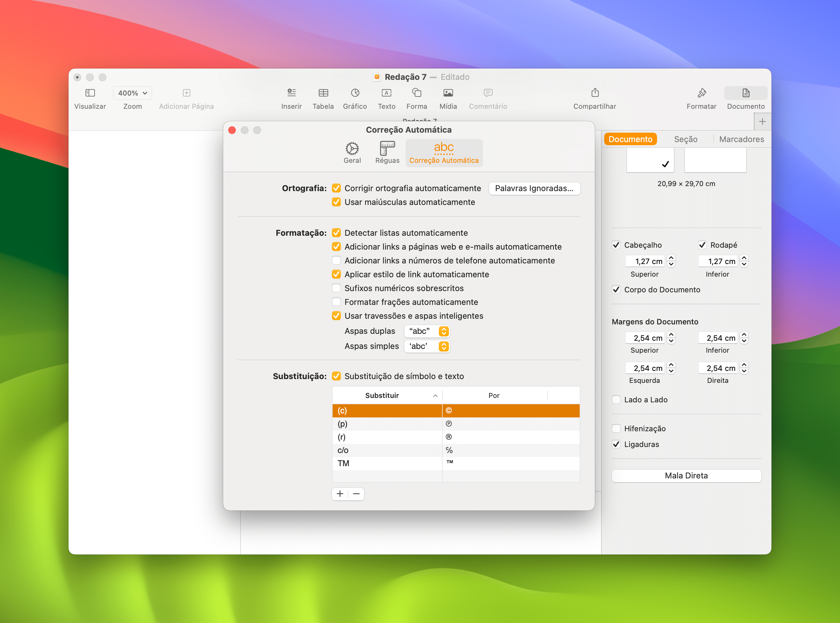The width and height of the screenshot is (840, 623).
Task: Click the Palavras Ignoradas button
Action: pos(534,188)
